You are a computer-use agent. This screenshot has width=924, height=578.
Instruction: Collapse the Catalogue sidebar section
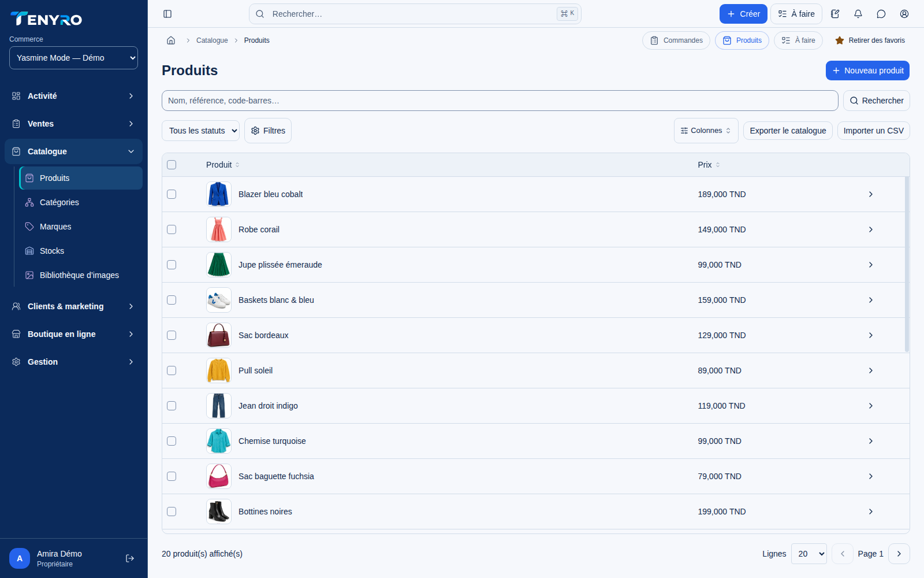pyautogui.click(x=73, y=151)
